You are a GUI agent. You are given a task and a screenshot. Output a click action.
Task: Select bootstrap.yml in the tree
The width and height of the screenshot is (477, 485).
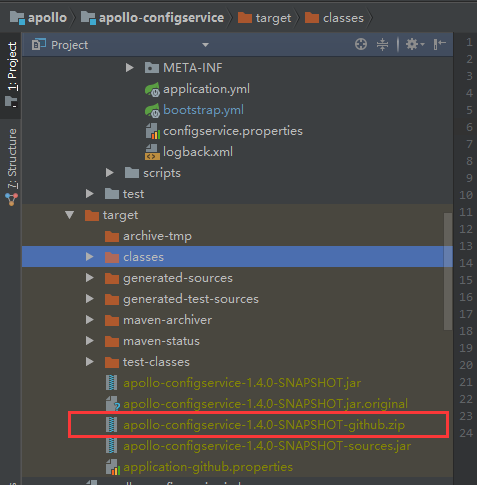click(203, 110)
